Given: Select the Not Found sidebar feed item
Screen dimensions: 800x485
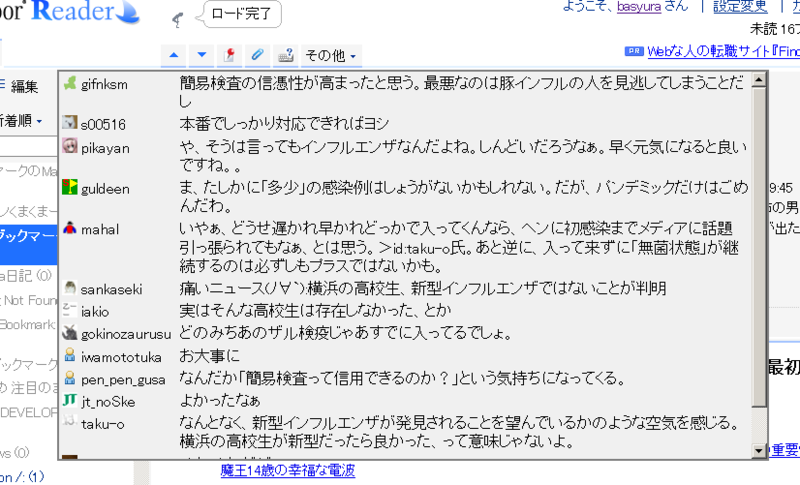Looking at the screenshot, I should [29, 300].
